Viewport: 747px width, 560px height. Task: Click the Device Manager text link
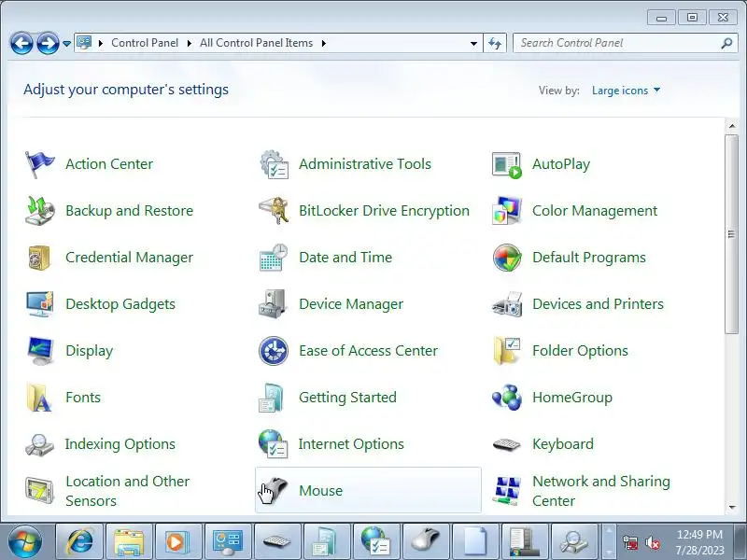click(x=351, y=304)
